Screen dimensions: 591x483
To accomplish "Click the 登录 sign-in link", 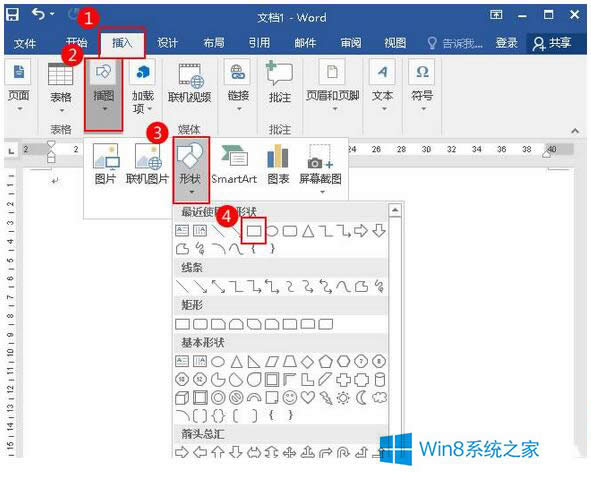I will coord(506,43).
